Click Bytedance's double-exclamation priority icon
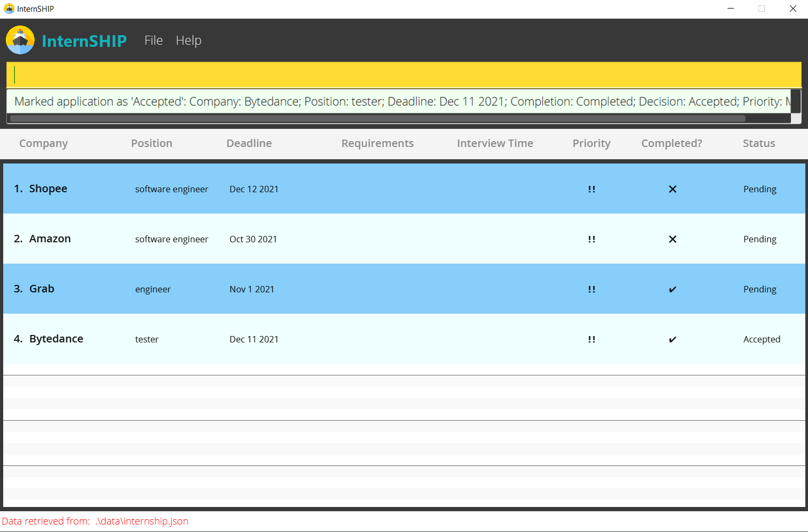Viewport: 808px width, 532px height. coord(592,339)
